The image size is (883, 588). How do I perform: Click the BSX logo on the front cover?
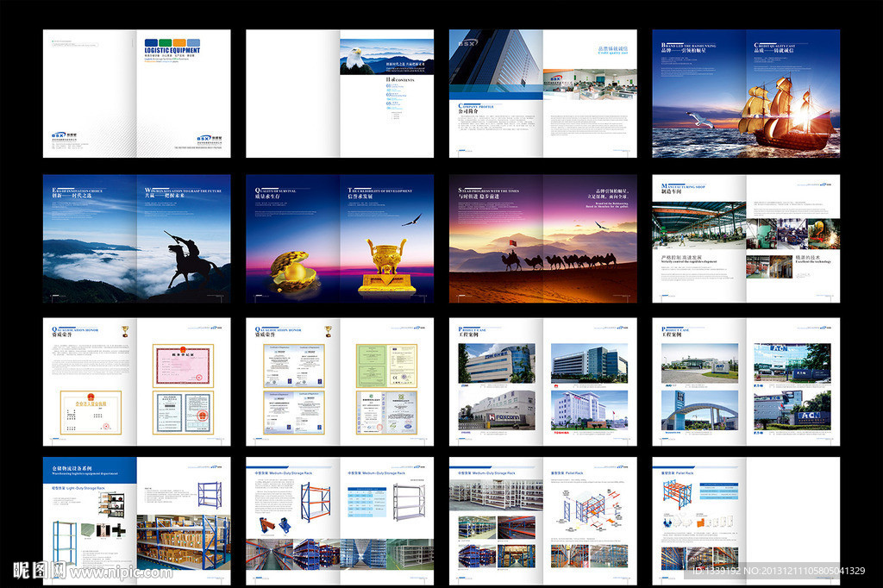tap(209, 138)
